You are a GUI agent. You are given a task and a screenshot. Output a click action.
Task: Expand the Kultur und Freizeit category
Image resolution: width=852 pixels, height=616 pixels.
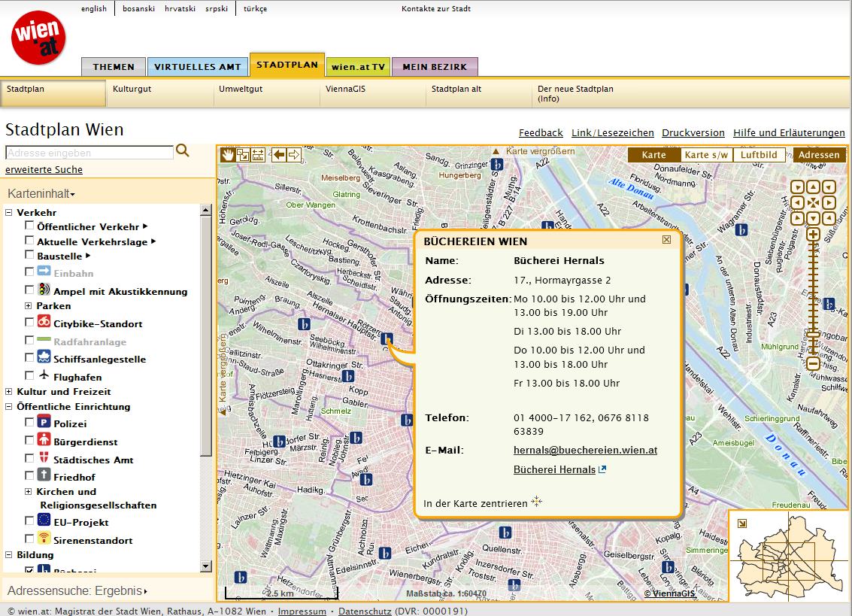9,392
